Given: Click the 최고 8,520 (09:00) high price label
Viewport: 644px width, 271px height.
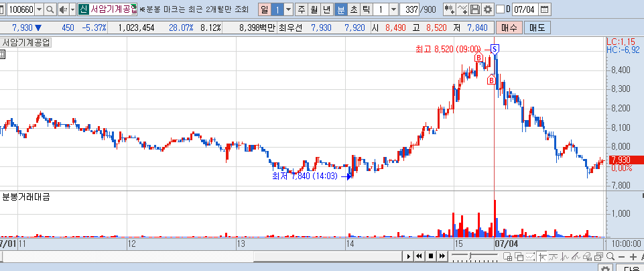Looking at the screenshot, I should 448,50.
